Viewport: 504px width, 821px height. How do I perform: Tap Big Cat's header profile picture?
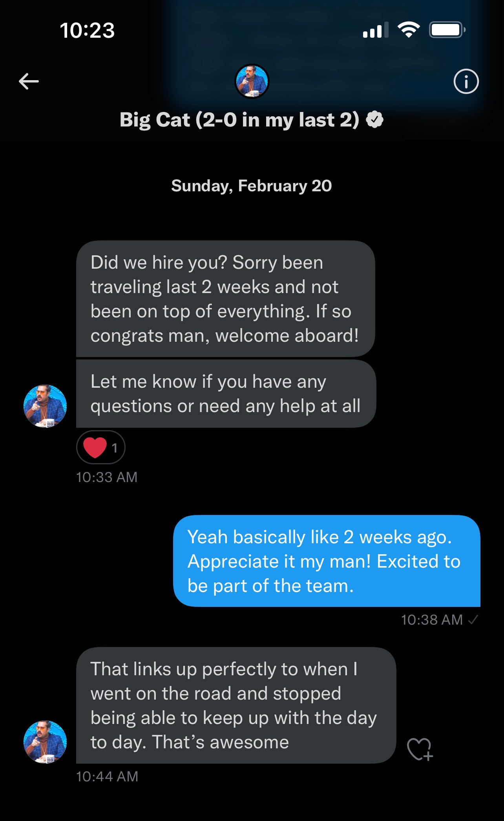click(252, 81)
